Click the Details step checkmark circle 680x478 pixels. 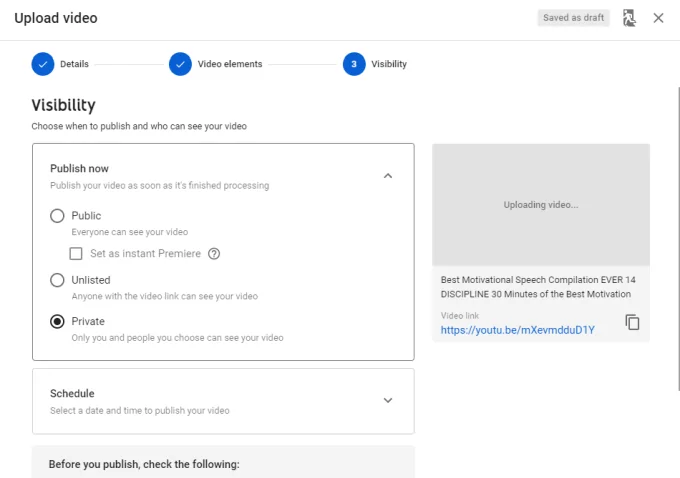[43, 64]
